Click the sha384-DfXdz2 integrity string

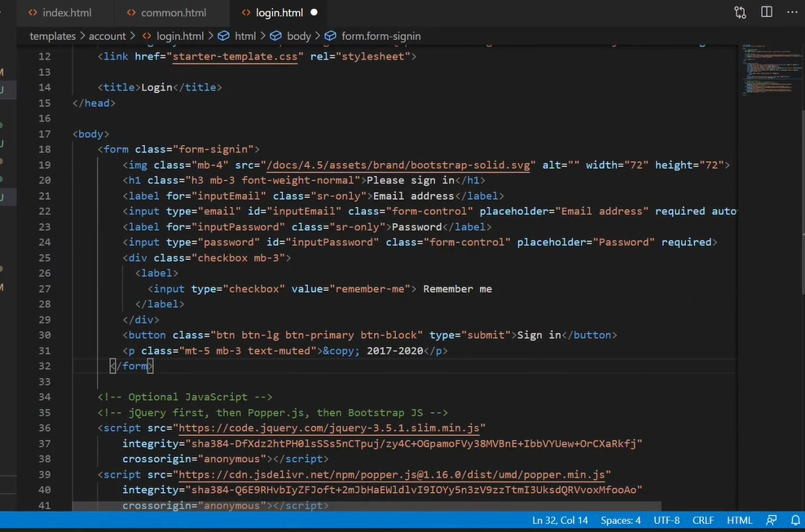point(413,443)
